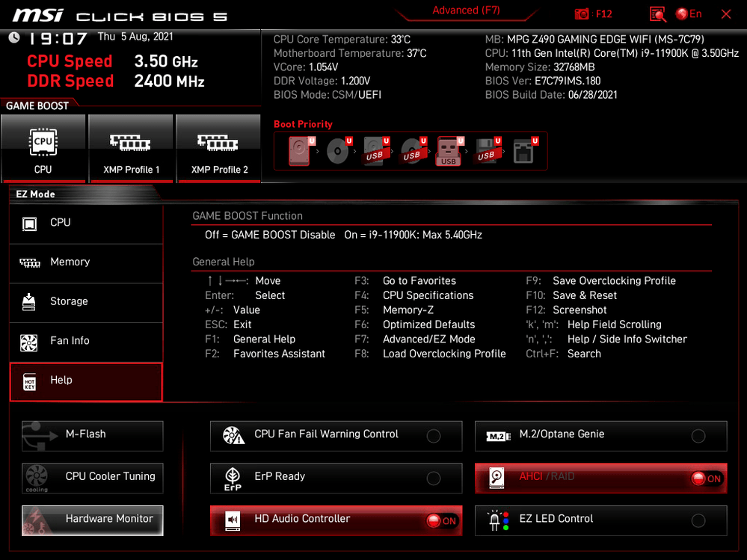The height and width of the screenshot is (560, 747).
Task: Click the floppy USB boot device icon
Action: point(487,151)
